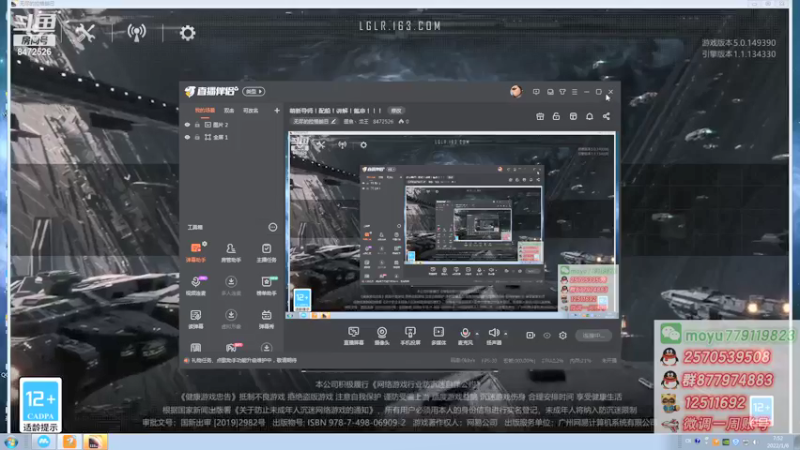Click the modify button beside stream title
Image resolution: width=800 pixels, height=450 pixels.
396,110
